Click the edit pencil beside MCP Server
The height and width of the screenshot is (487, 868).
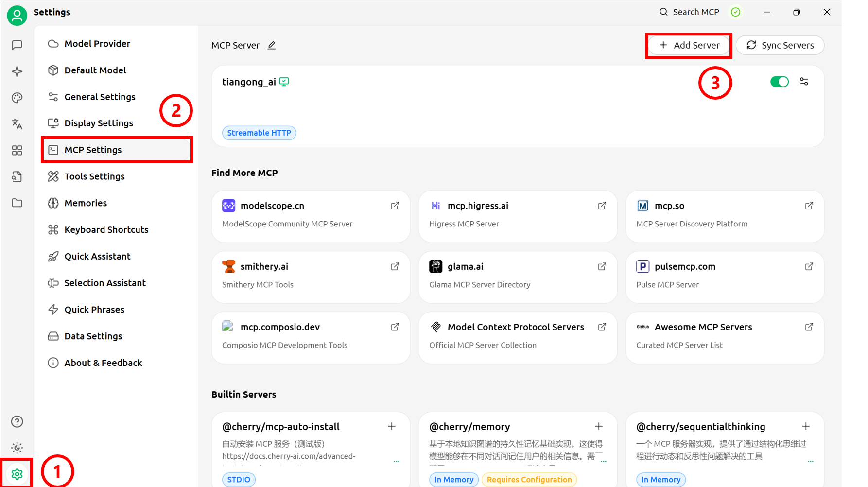[x=272, y=45]
